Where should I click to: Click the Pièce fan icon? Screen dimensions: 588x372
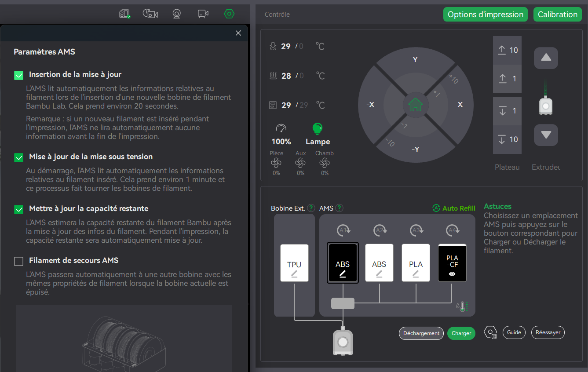tap(276, 163)
